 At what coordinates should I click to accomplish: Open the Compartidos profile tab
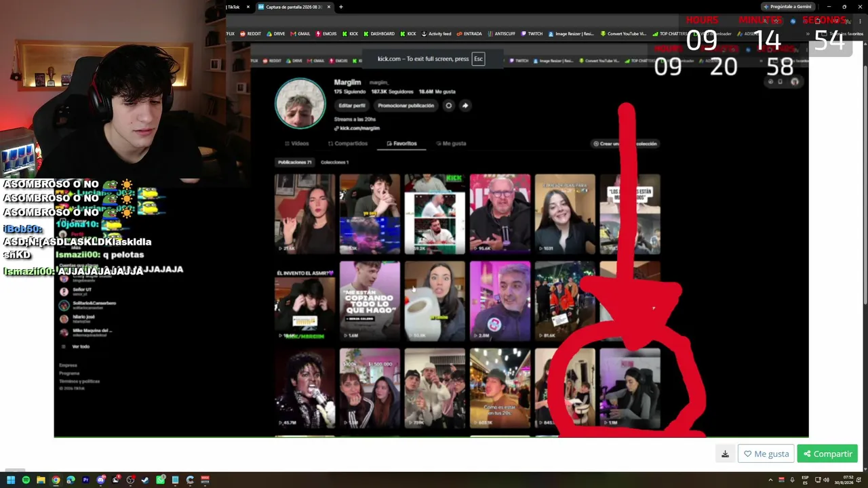click(x=348, y=144)
